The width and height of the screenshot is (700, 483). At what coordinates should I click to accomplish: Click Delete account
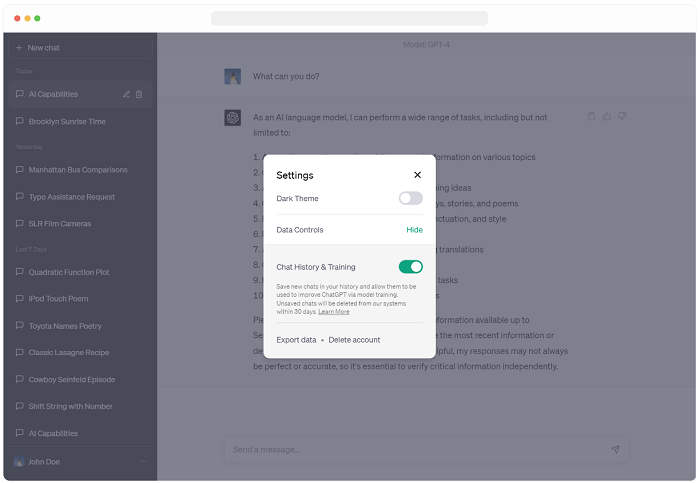[x=354, y=340]
